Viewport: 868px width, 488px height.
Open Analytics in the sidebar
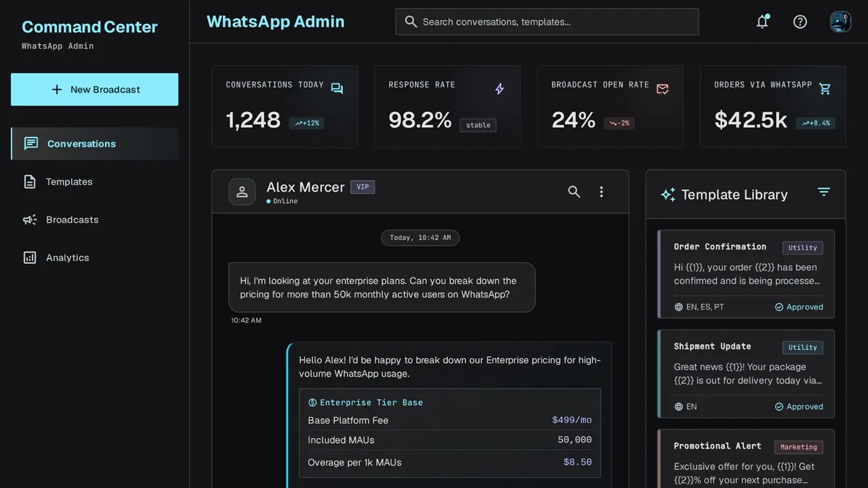(95, 257)
